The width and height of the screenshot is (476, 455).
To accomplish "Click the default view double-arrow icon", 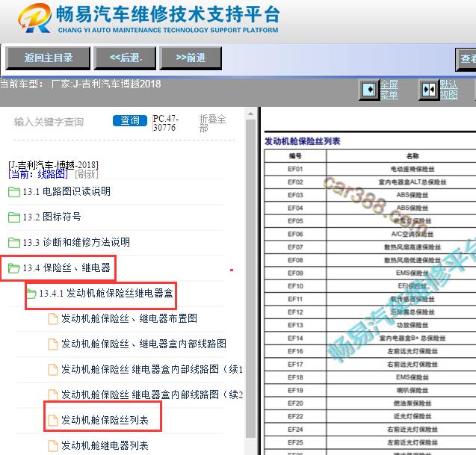I will [x=429, y=90].
